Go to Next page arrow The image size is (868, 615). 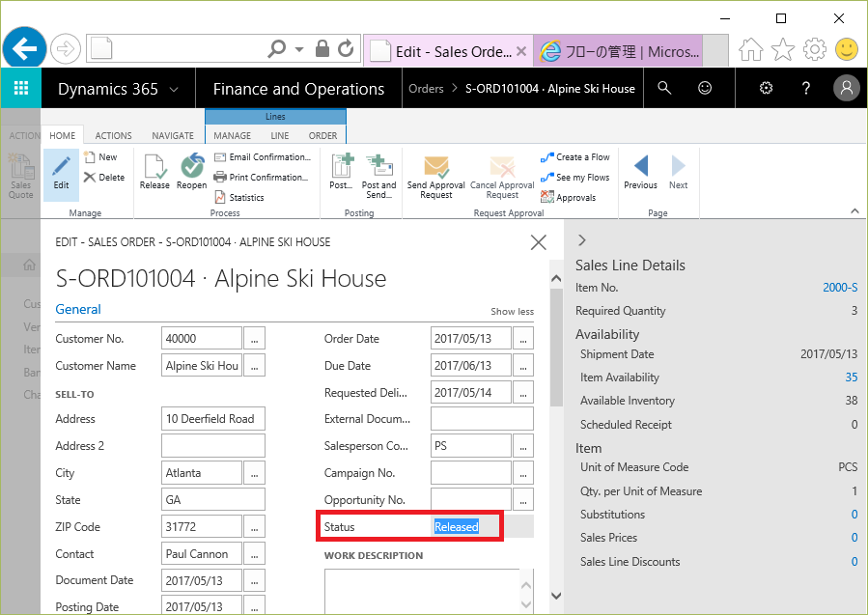point(678,172)
